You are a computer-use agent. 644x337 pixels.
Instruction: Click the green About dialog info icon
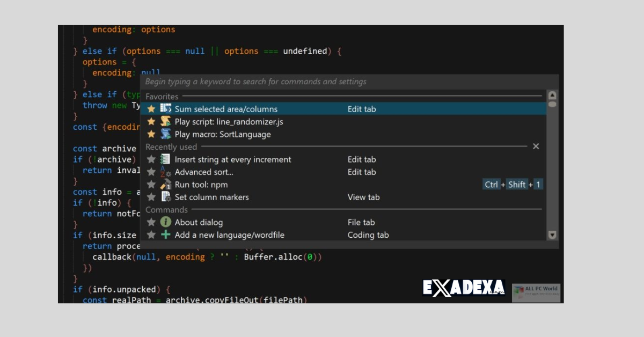pyautogui.click(x=166, y=222)
